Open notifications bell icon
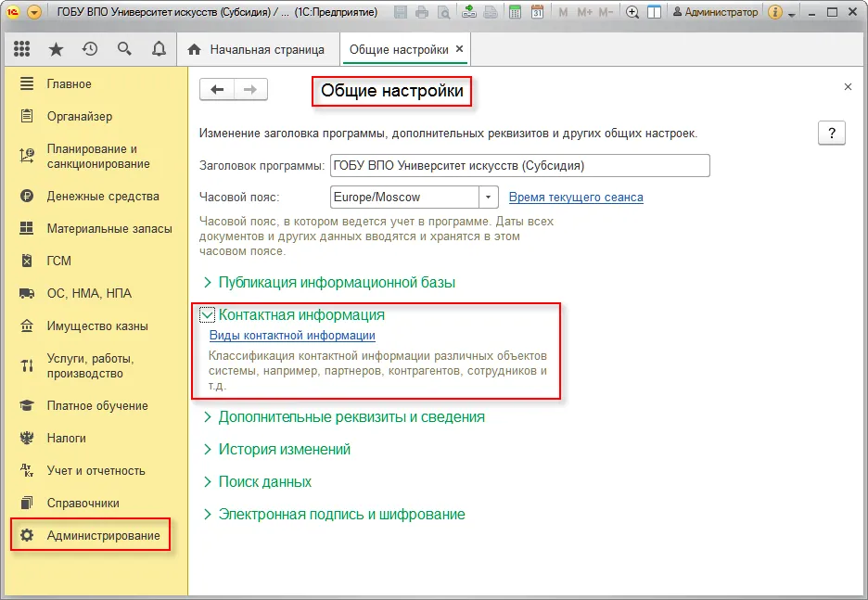 click(x=159, y=49)
